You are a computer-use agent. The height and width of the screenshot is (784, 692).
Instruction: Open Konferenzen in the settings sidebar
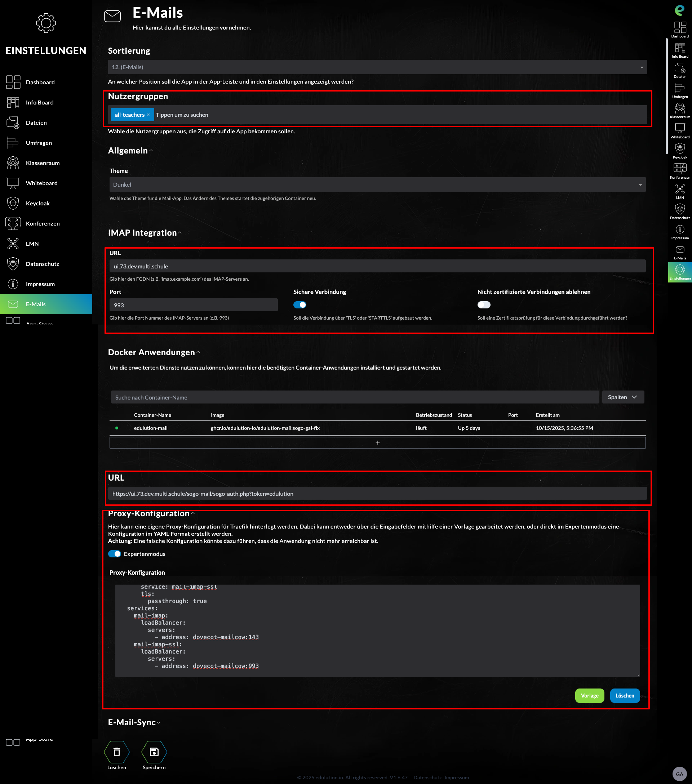[43, 224]
